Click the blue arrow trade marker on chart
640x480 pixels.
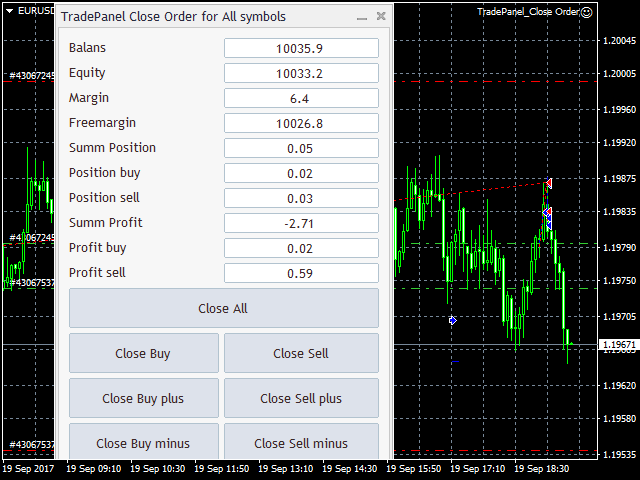click(452, 320)
